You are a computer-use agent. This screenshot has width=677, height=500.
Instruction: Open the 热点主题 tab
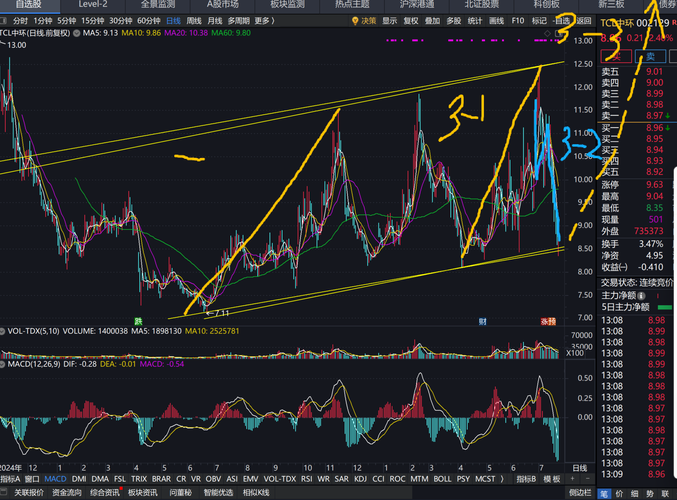352,4
